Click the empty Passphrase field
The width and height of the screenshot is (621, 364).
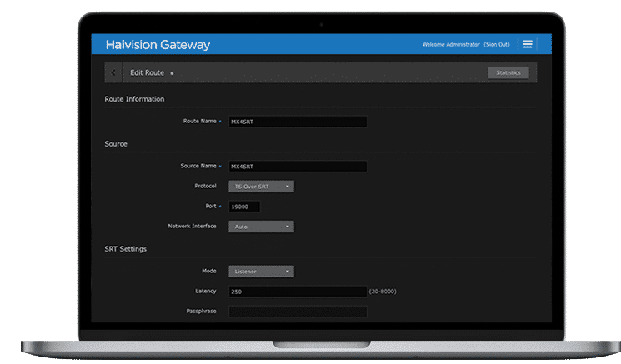click(298, 312)
